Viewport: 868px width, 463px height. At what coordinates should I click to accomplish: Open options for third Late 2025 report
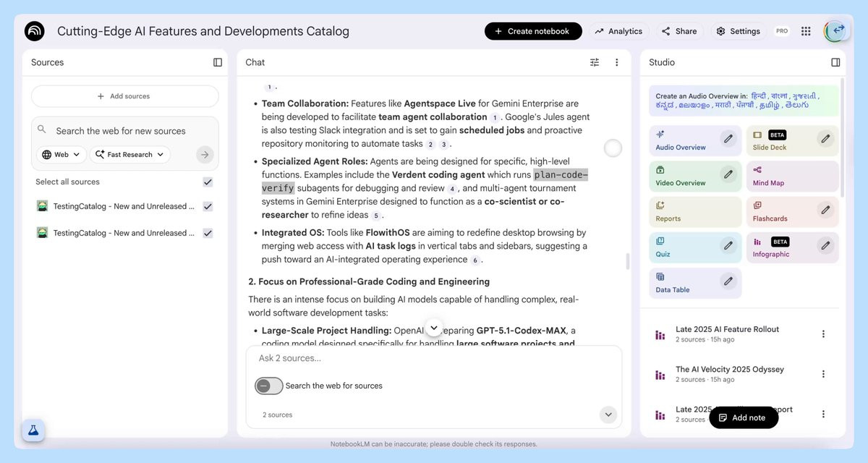click(823, 414)
